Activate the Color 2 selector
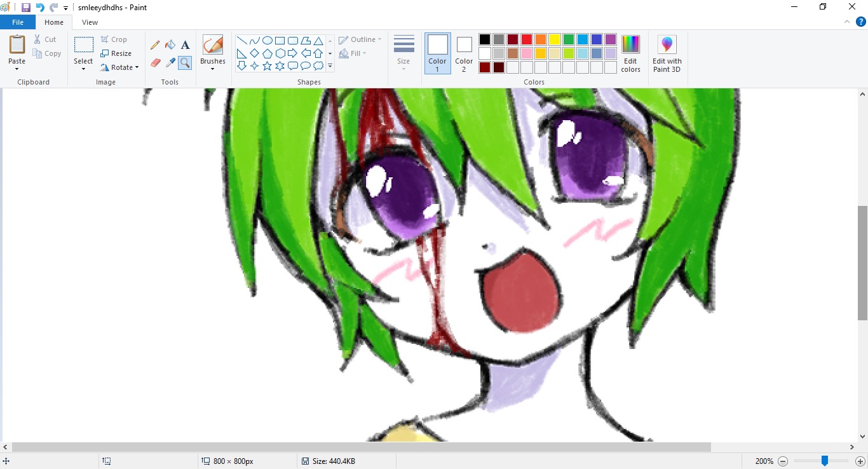 (464, 53)
